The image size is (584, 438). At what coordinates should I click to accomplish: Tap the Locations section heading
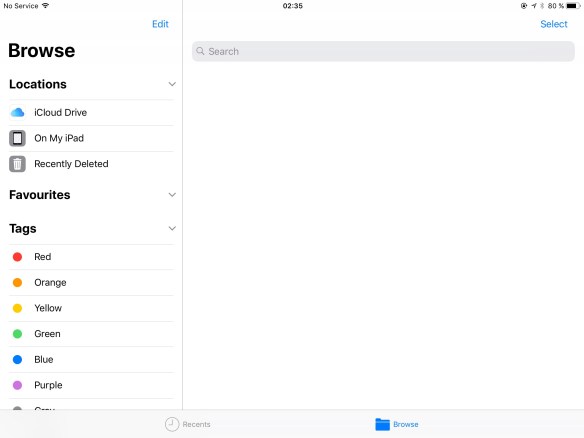coord(38,84)
